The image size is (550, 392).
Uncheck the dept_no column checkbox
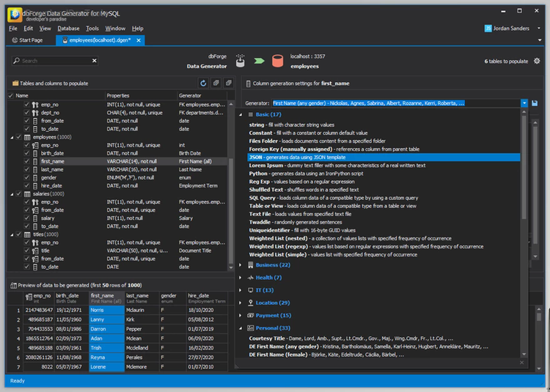(26, 113)
